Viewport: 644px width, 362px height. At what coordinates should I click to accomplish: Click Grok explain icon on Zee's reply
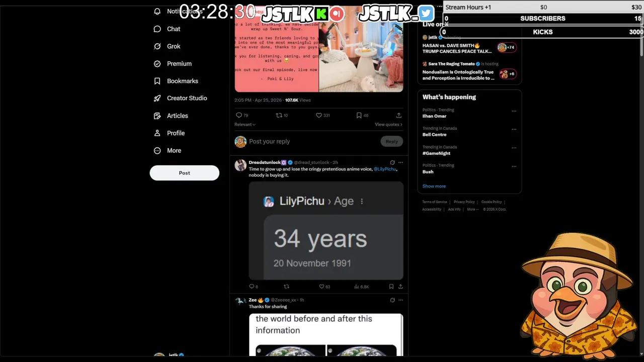click(x=392, y=300)
